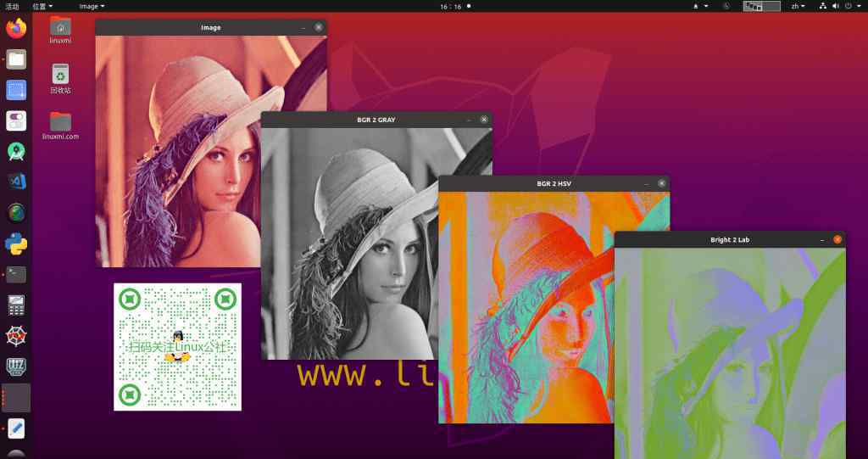Click the workspace switcher indicator in top bar

[762, 7]
